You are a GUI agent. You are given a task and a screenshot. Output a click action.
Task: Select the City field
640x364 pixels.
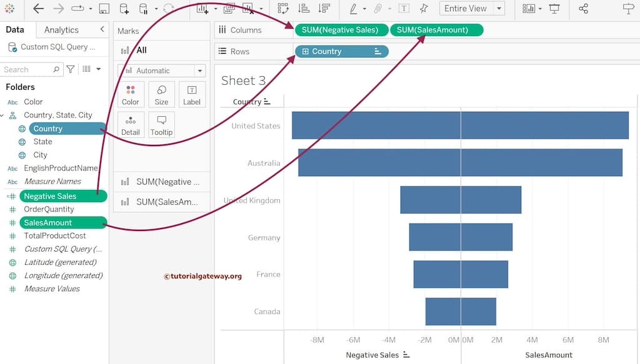coord(40,155)
